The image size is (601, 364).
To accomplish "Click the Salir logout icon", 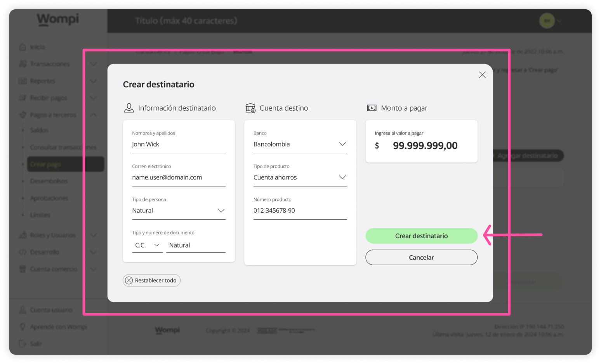I will 23,343.
